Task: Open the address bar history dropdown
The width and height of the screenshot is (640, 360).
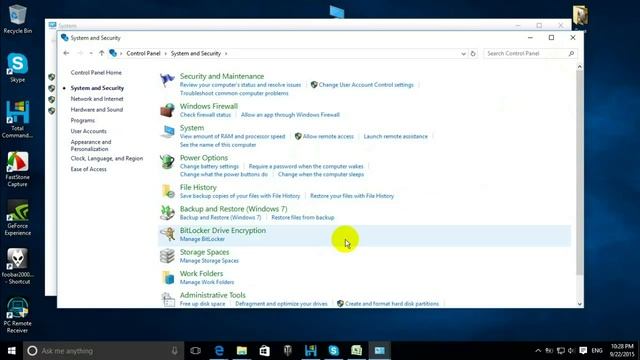Action: click(463, 53)
